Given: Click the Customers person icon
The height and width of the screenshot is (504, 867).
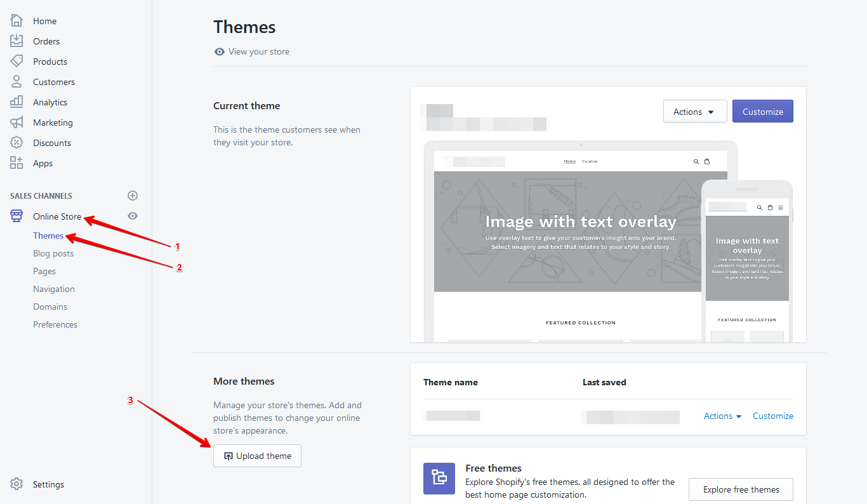Looking at the screenshot, I should (x=17, y=82).
